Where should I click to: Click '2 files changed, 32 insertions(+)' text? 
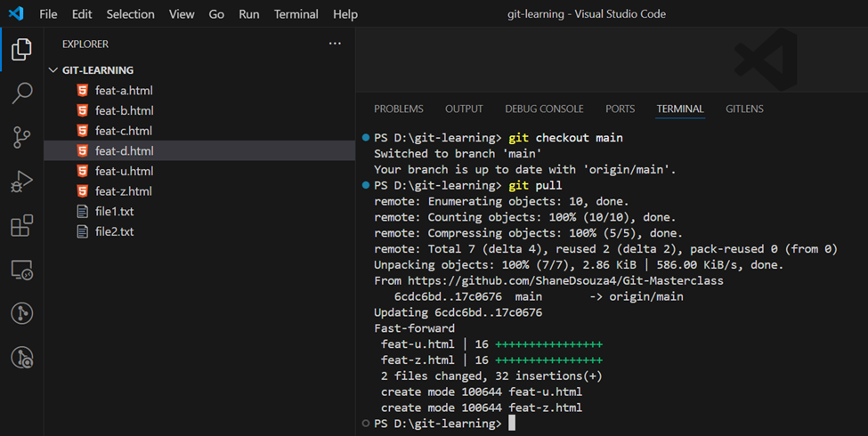coord(491,375)
